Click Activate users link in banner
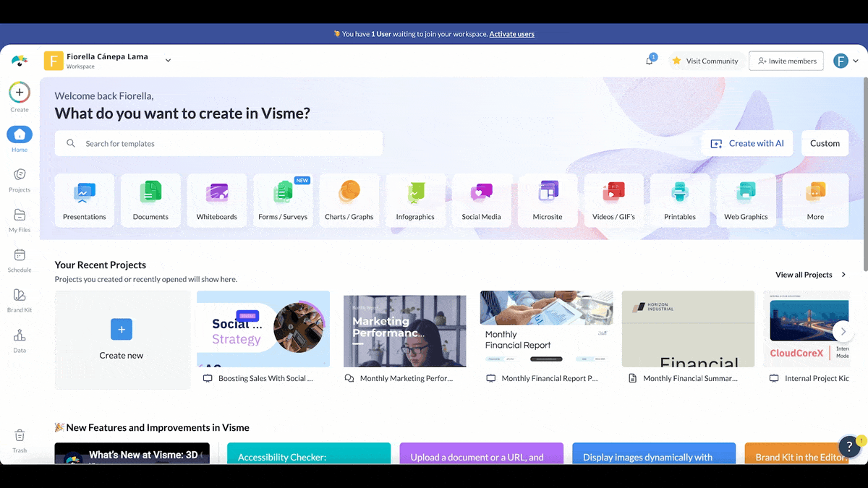 (x=511, y=34)
